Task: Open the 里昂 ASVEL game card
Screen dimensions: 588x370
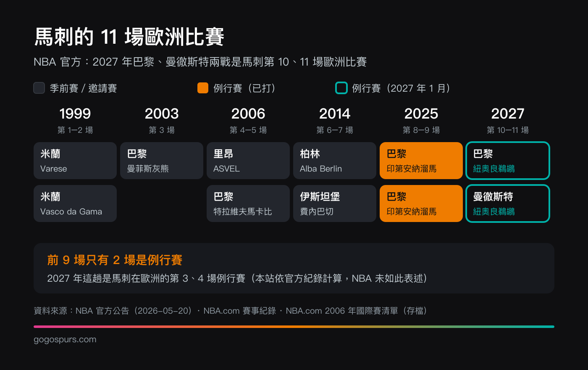Action: pos(248,161)
